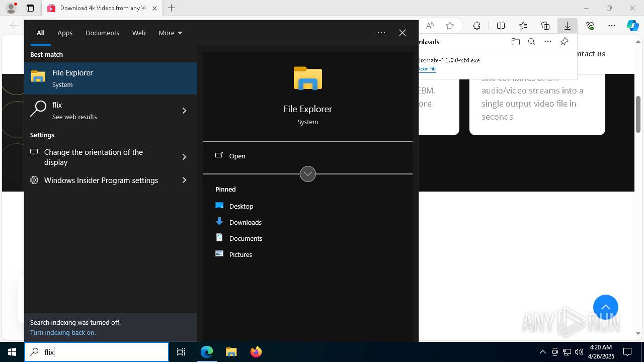Switch to the Web search tab
Screen dimensions: 644x362
click(139, 33)
